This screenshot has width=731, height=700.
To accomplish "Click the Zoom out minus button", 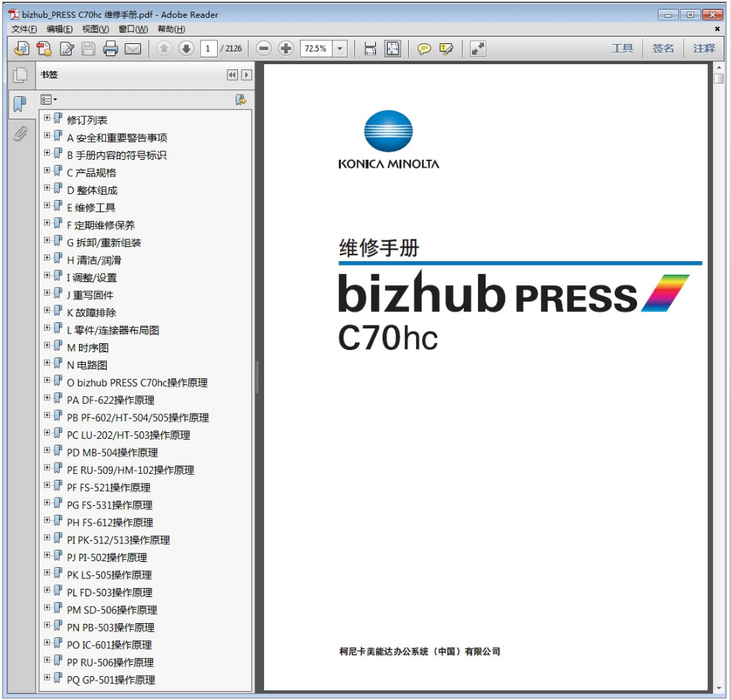I will click(264, 48).
